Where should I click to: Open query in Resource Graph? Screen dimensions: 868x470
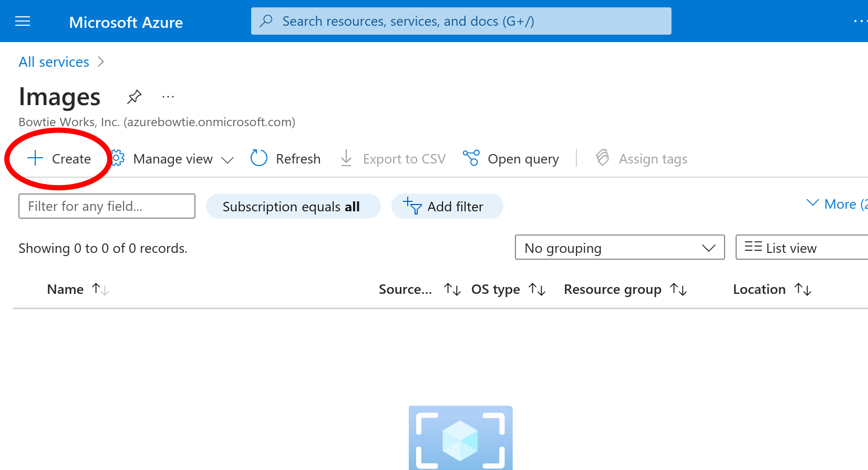point(511,159)
